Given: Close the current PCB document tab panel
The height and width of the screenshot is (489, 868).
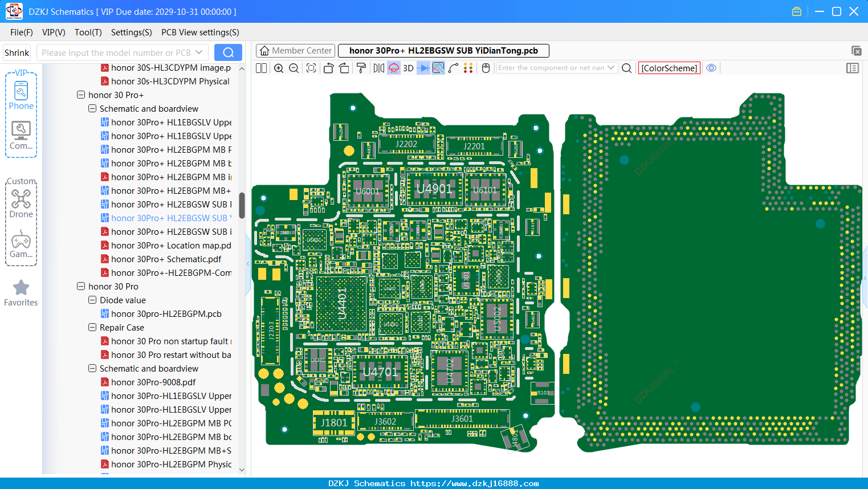Looking at the screenshot, I should 856,51.
